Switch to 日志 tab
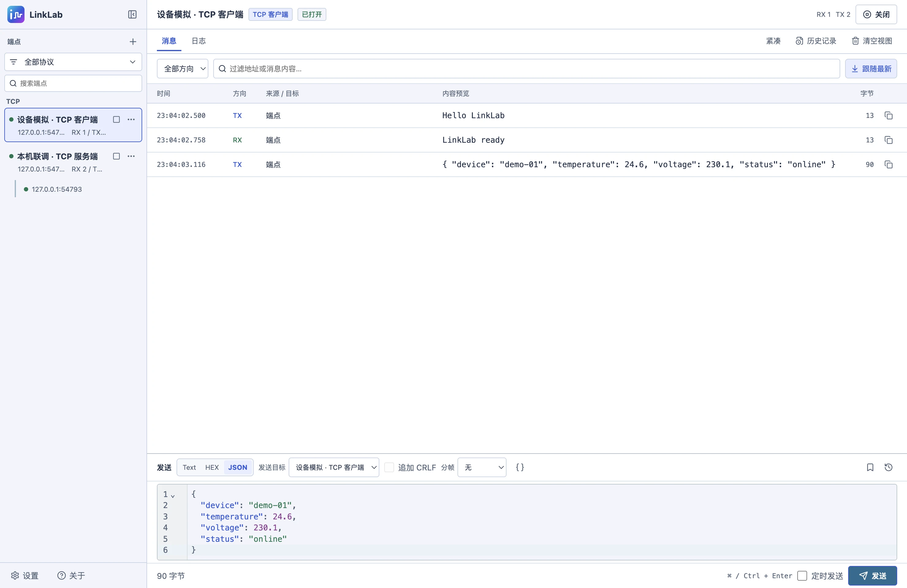Screen dimensions: 907x588 [199, 41]
